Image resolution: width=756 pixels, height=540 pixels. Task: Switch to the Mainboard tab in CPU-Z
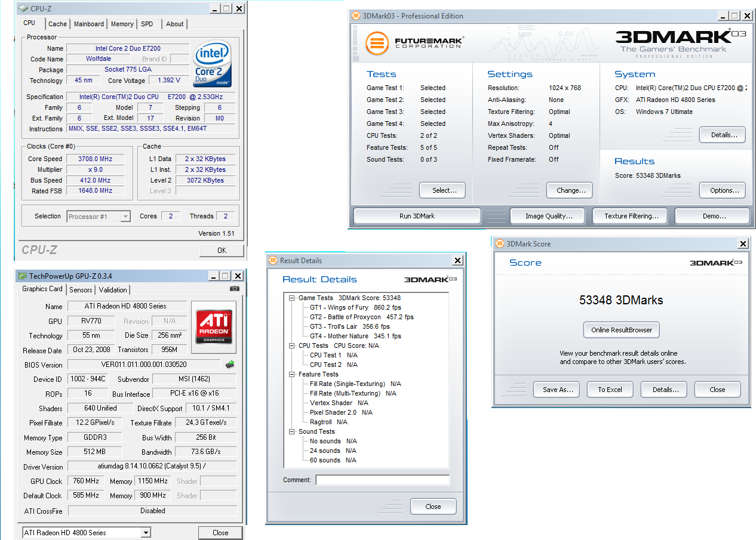tap(89, 24)
